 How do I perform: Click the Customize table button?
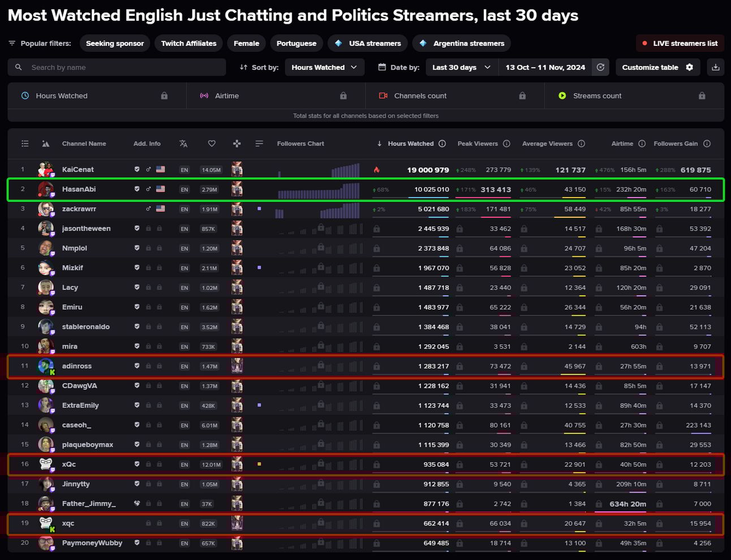(657, 67)
